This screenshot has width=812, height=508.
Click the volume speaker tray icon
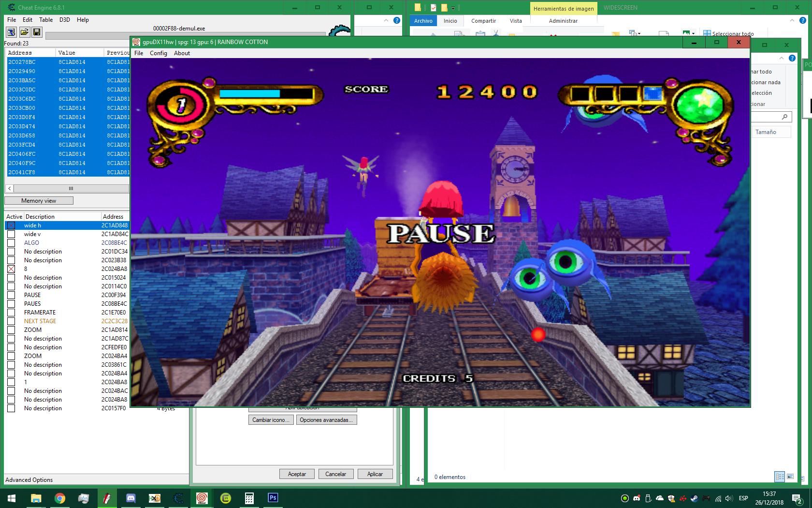[x=729, y=498]
